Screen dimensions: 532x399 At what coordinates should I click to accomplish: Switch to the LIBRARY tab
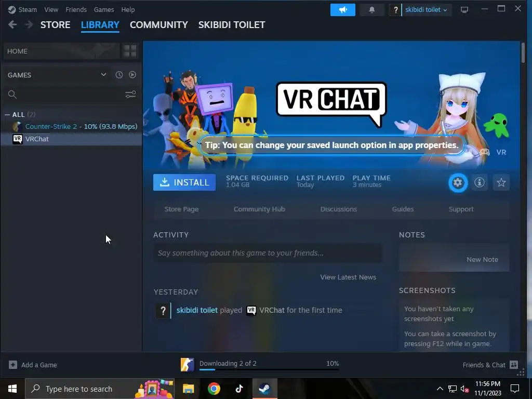pyautogui.click(x=100, y=25)
